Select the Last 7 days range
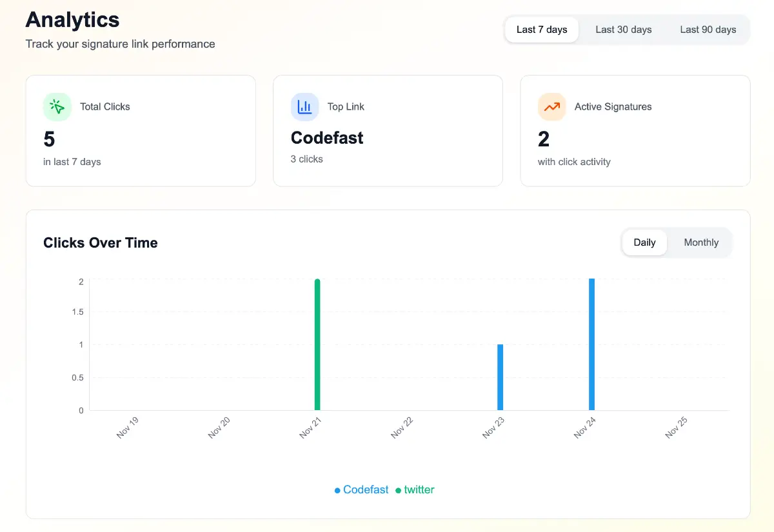 click(542, 30)
